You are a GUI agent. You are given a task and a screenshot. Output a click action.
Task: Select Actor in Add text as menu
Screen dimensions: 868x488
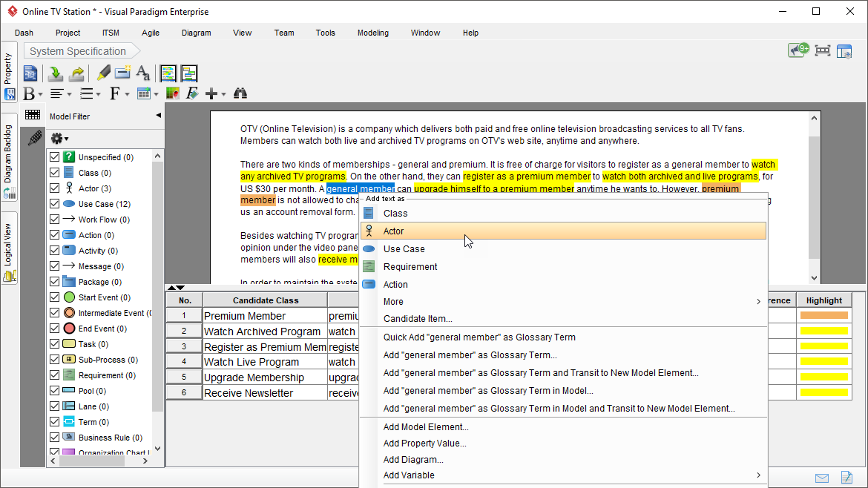pyautogui.click(x=564, y=231)
